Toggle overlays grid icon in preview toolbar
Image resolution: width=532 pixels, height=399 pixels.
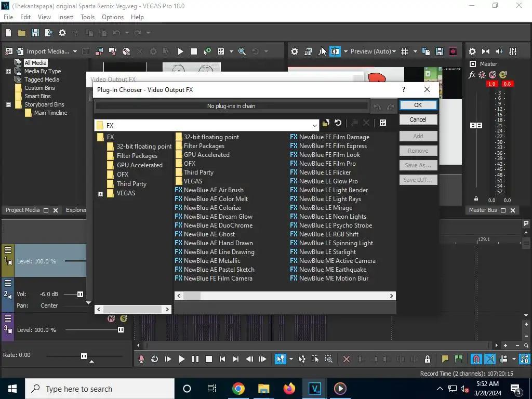(x=405, y=51)
